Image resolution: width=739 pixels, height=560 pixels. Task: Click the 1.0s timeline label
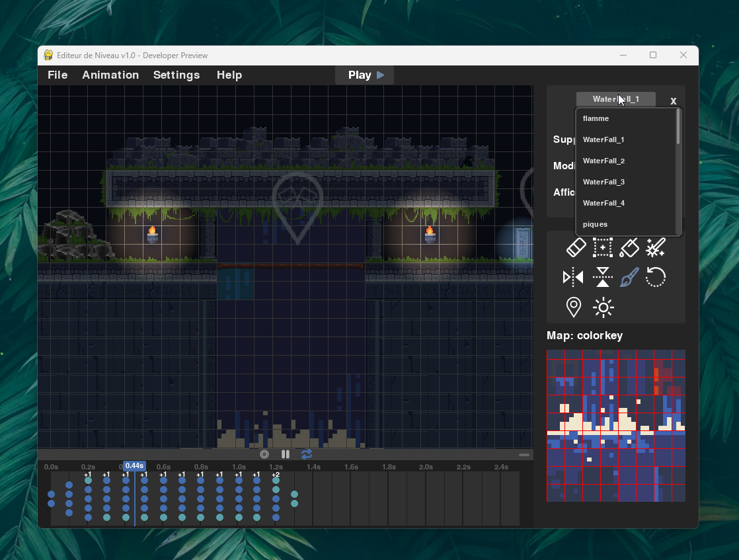point(239,467)
